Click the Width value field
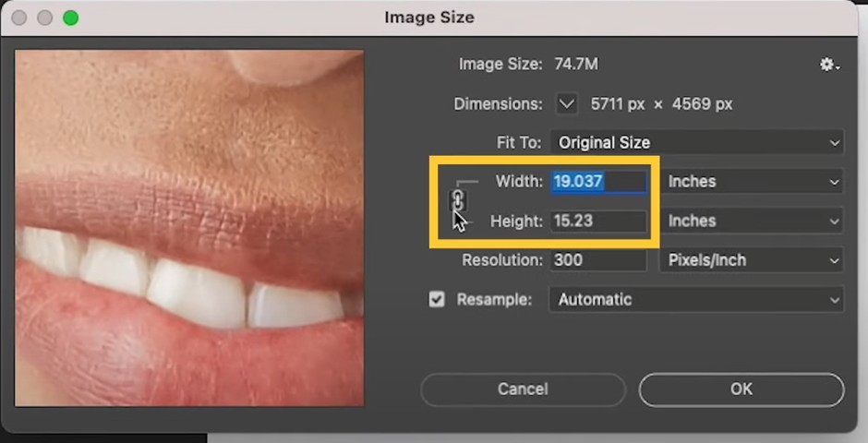Viewport: 868px width, 443px height. [598, 182]
